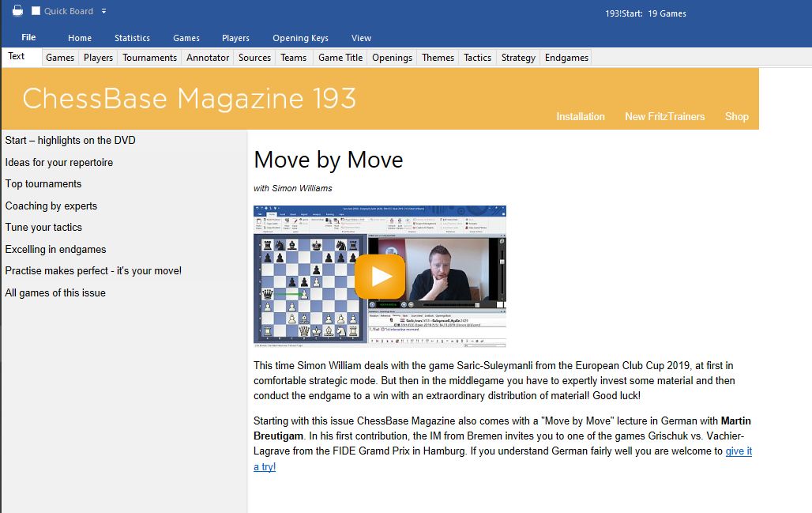Toggle the Quick Board checkbox

point(36,11)
